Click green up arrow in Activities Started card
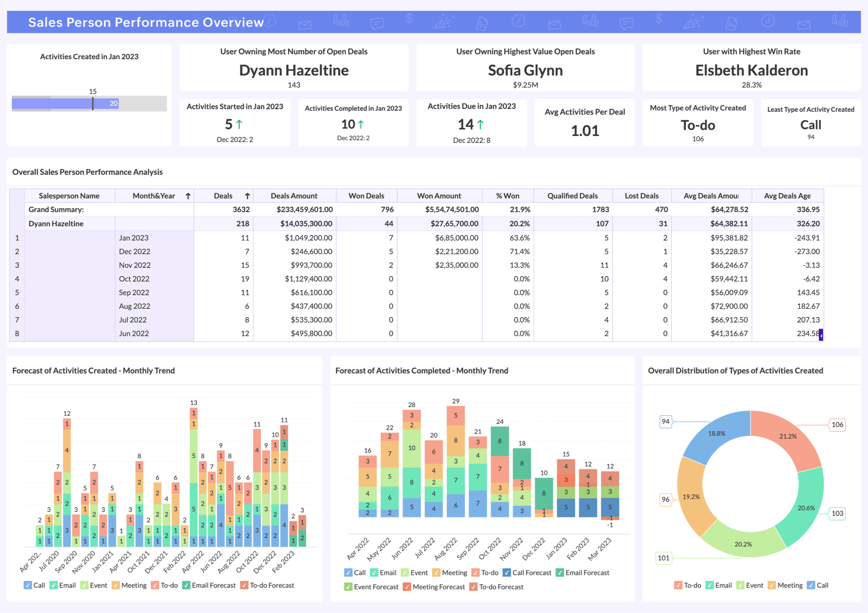 pos(239,124)
